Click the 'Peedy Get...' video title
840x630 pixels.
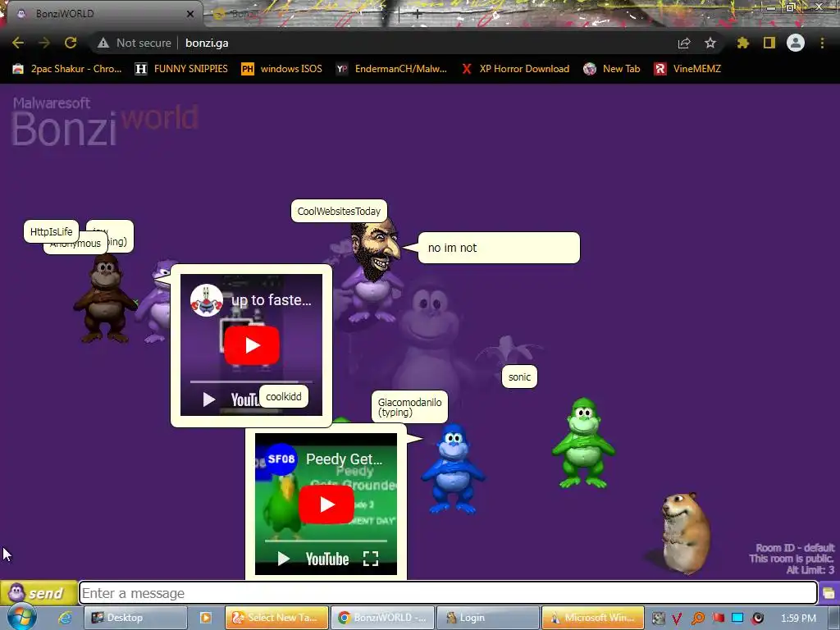344,459
